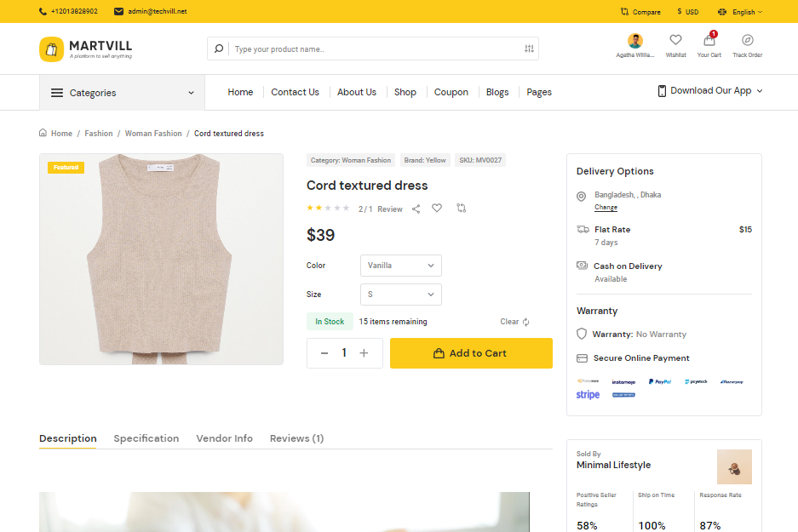Click the Add to Cart button
Screen dimensions: 798x532
(471, 353)
